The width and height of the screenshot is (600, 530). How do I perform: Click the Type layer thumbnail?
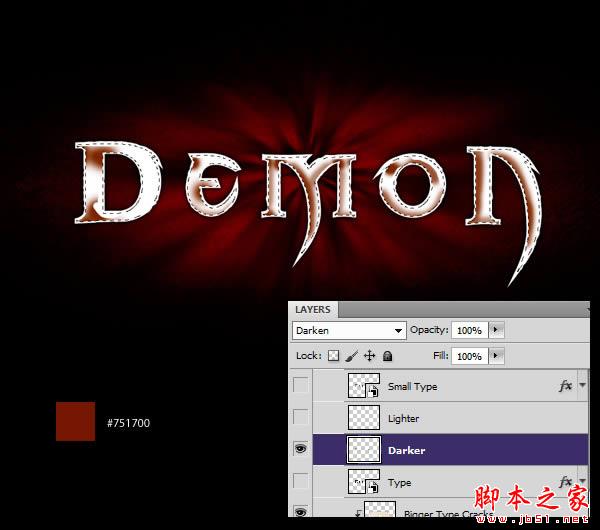coord(364,481)
